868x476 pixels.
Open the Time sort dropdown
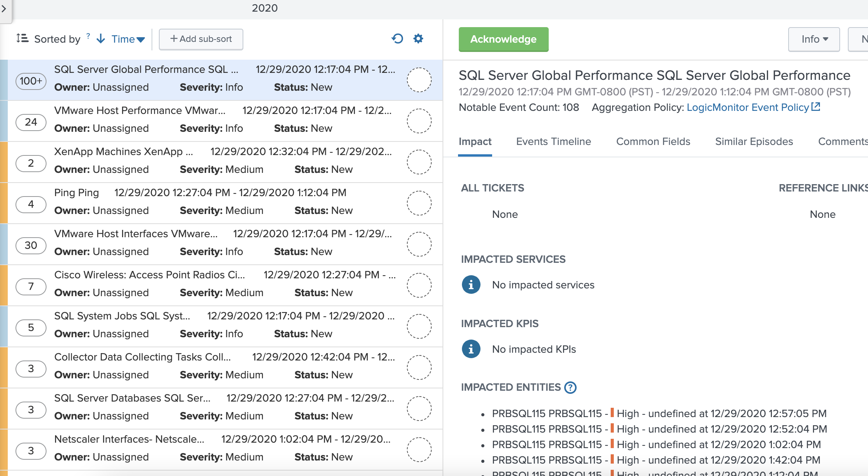pos(128,39)
